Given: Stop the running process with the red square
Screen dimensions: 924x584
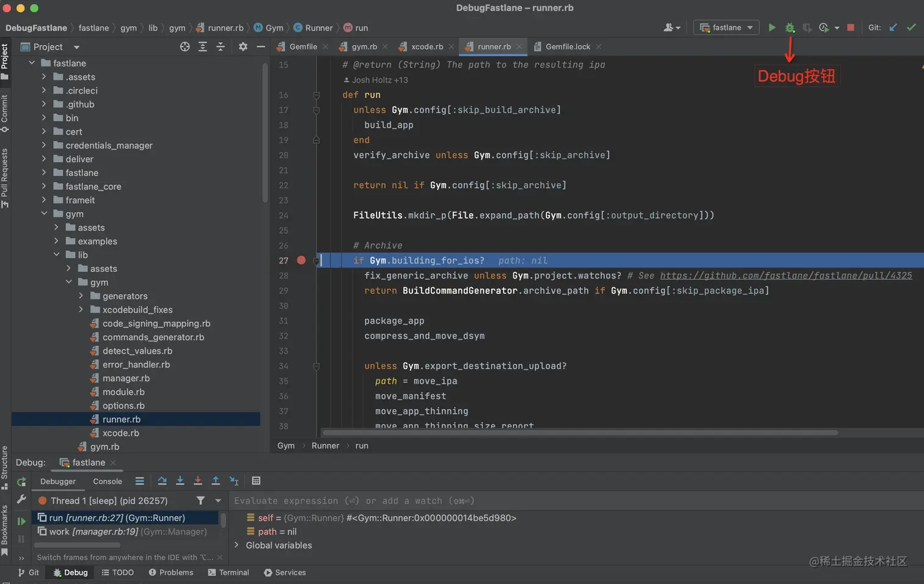Looking at the screenshot, I should click(x=851, y=27).
